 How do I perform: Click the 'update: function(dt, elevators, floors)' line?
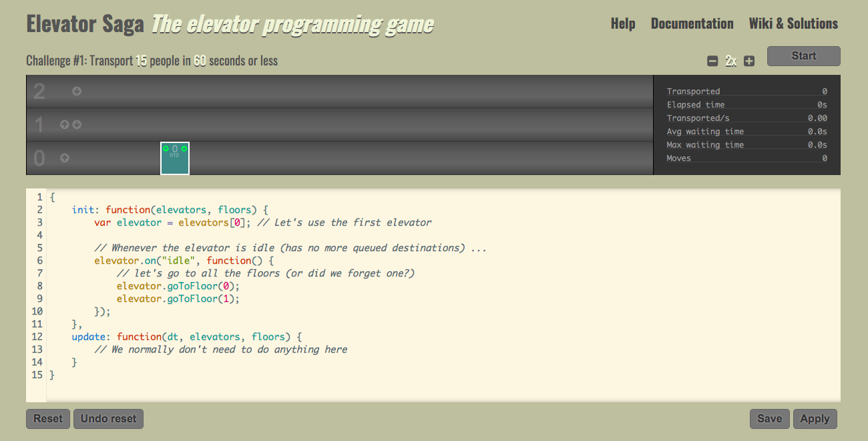point(187,337)
